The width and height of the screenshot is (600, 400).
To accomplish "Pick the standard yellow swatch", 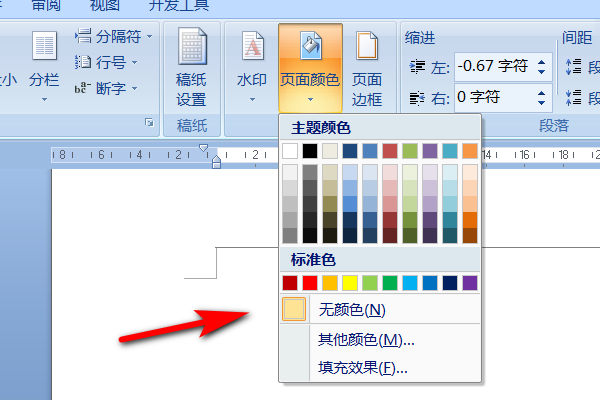I will point(350,283).
